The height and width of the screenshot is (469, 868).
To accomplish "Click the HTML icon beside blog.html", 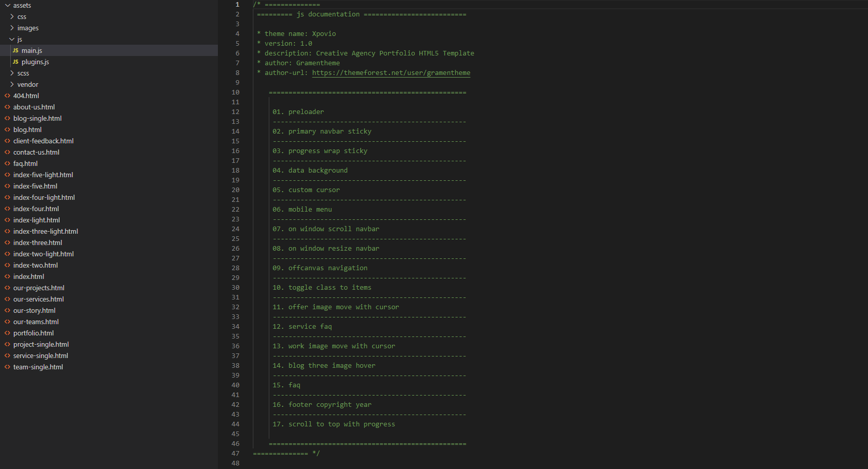I will point(7,129).
